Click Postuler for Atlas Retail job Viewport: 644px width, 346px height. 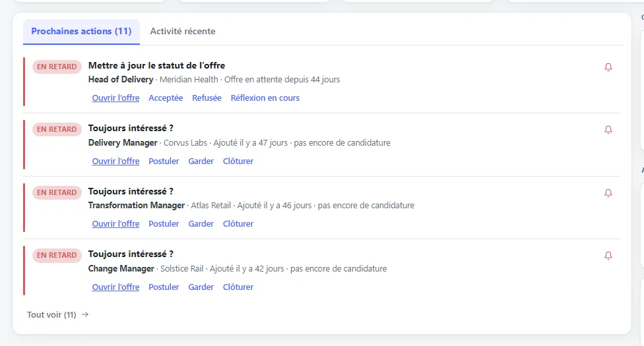pyautogui.click(x=164, y=224)
